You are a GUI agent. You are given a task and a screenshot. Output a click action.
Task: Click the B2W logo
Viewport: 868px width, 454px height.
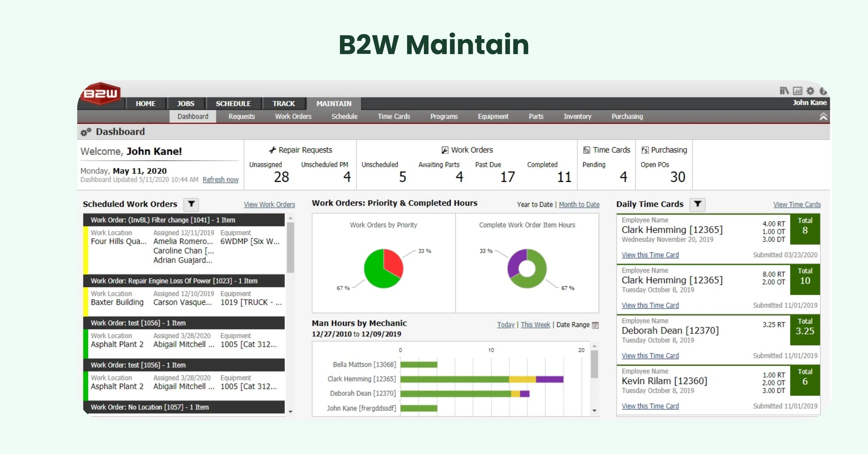(x=101, y=93)
